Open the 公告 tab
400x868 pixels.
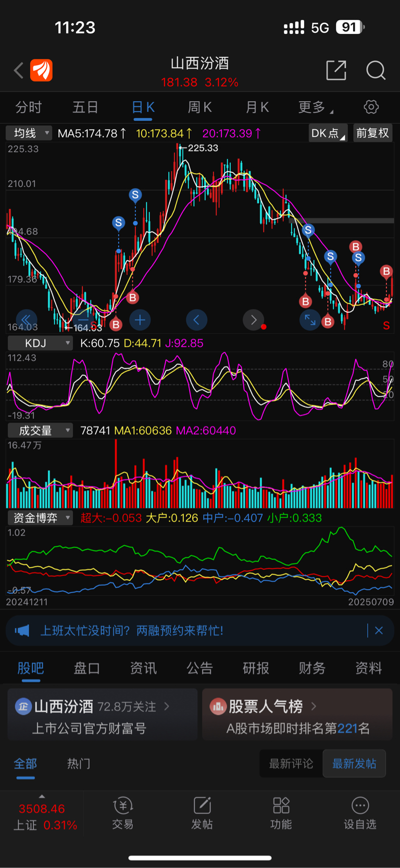[200, 668]
